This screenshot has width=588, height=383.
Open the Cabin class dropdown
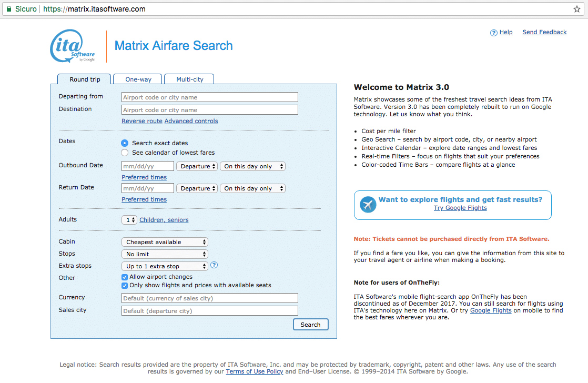[165, 242]
